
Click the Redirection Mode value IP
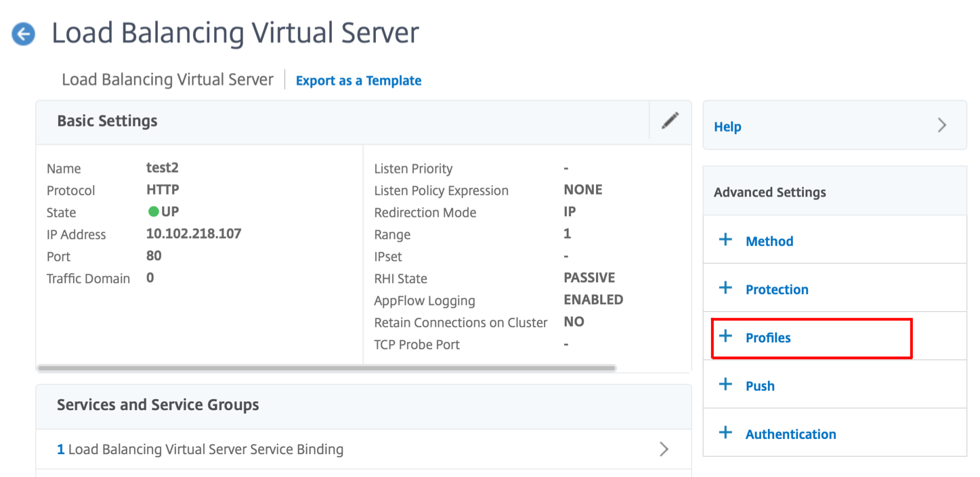570,211
